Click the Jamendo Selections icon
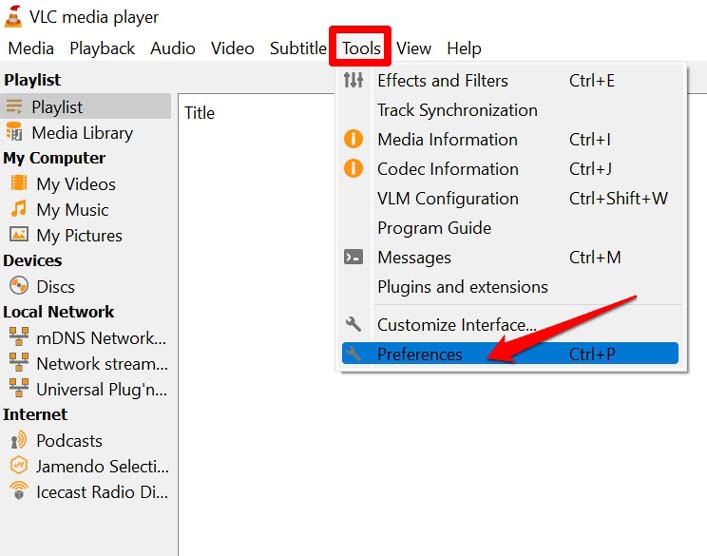This screenshot has width=707, height=556. pos(19,465)
